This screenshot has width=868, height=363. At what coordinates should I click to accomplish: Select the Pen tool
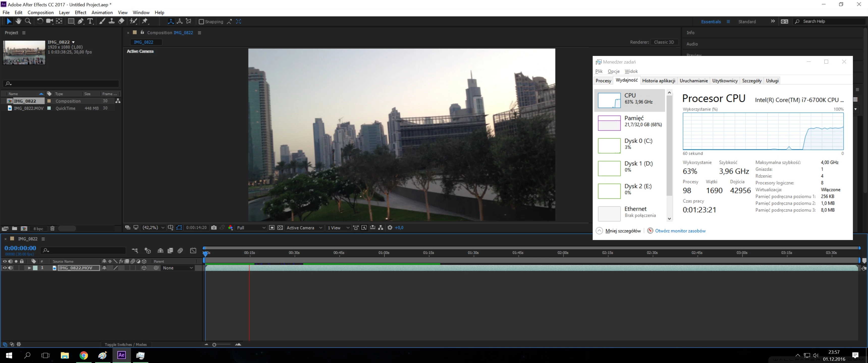pos(80,21)
